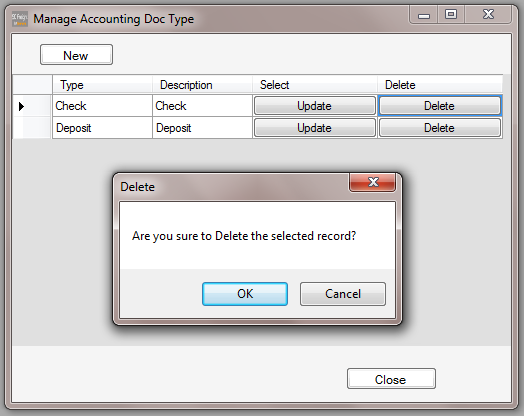Select the Deposit row header

click(x=32, y=128)
